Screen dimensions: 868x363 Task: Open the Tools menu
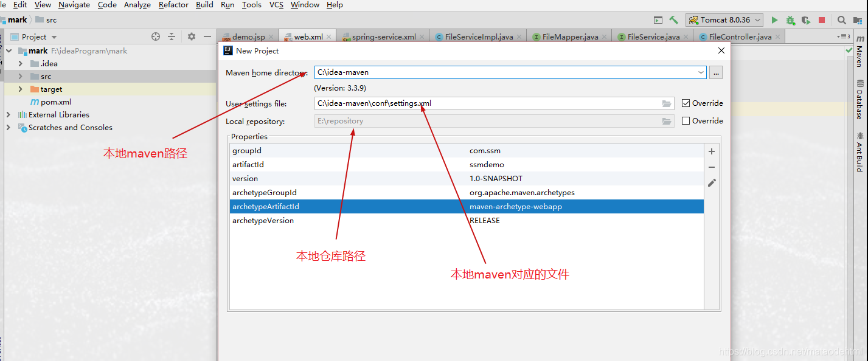tap(252, 5)
